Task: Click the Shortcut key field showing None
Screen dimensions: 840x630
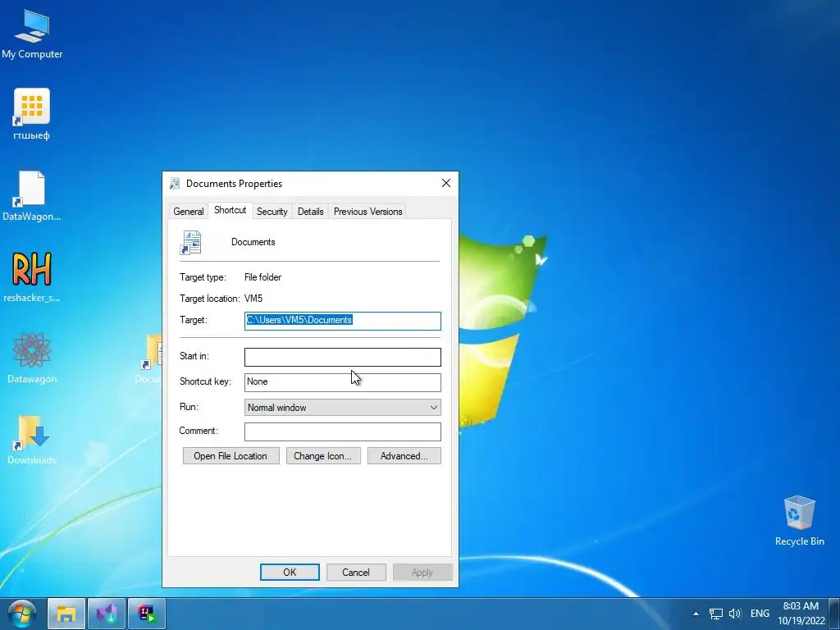Action: point(343,382)
